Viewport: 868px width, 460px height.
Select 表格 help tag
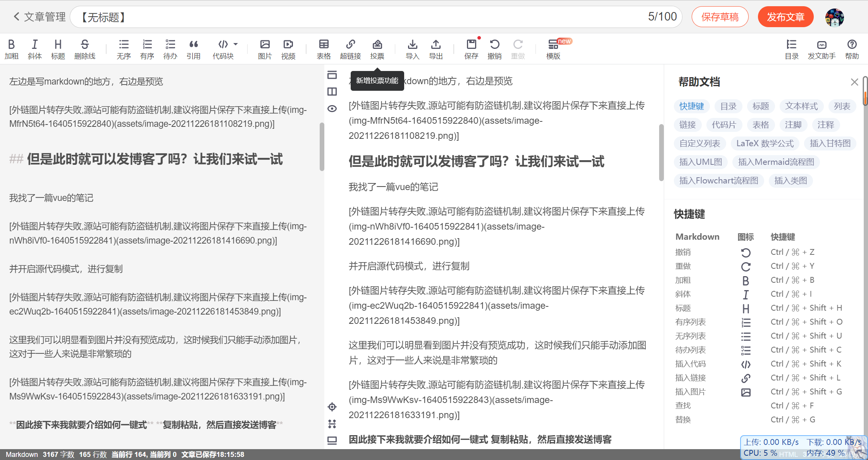click(761, 125)
